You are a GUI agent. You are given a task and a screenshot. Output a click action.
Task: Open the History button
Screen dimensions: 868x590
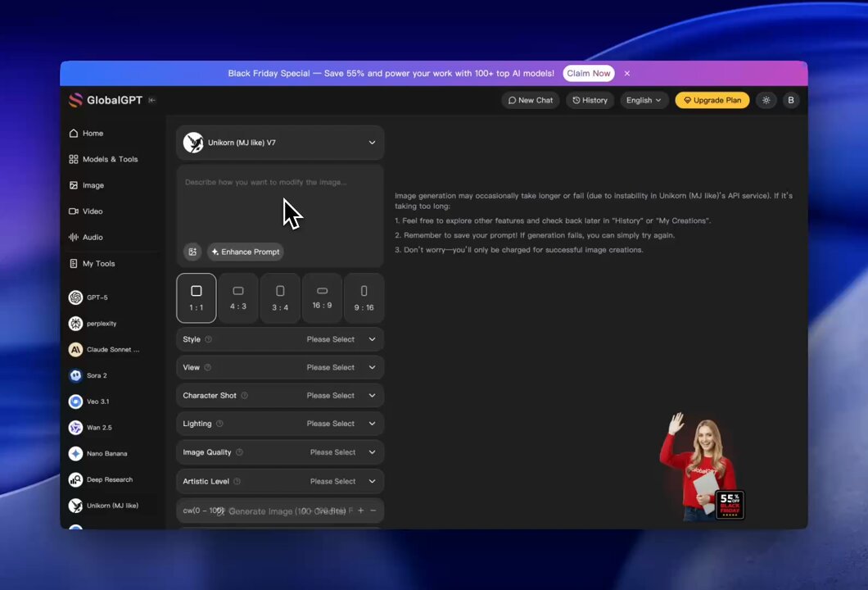(x=590, y=100)
